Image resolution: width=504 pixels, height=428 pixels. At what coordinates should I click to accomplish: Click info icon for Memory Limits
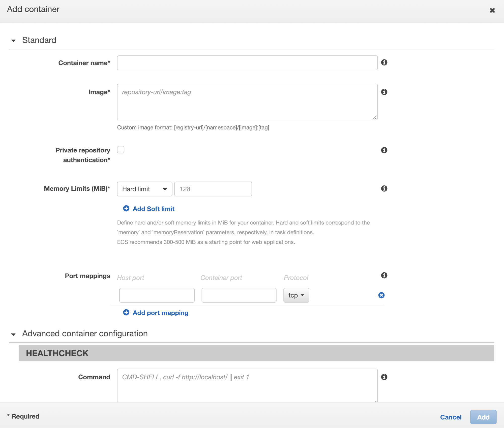(x=384, y=188)
